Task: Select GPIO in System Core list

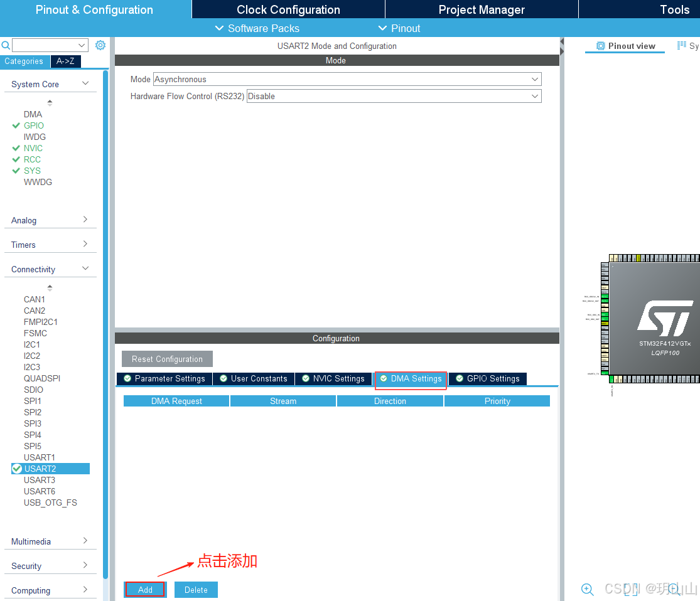Action: click(x=34, y=125)
